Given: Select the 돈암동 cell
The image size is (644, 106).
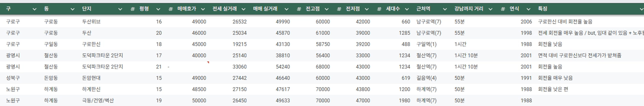Looking at the screenshot, I should pos(51,78).
